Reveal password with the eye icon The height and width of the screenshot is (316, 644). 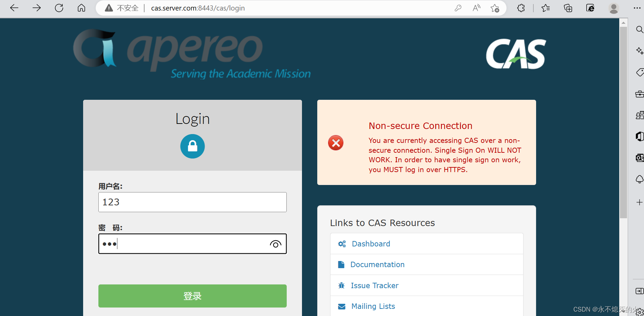276,244
